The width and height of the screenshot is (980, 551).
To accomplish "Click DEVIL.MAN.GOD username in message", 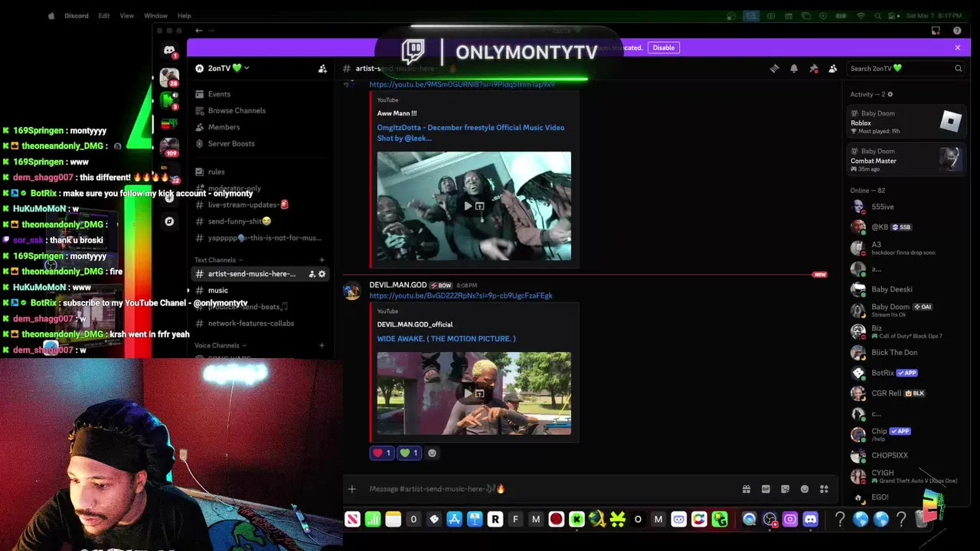I will tap(397, 285).
